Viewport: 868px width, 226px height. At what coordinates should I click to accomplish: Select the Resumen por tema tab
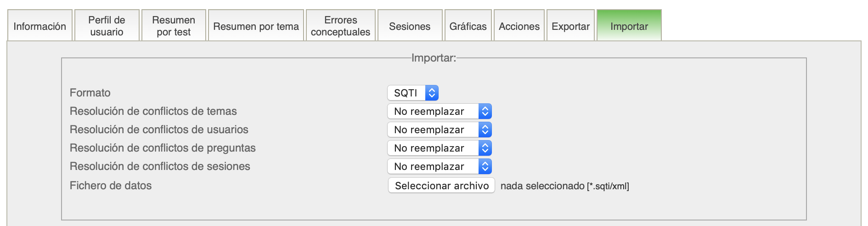pyautogui.click(x=256, y=26)
